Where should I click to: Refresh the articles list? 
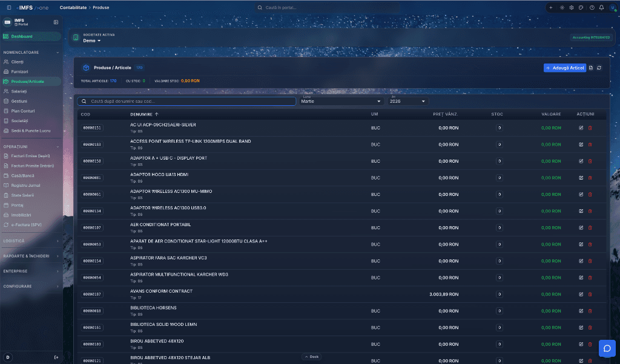599,68
